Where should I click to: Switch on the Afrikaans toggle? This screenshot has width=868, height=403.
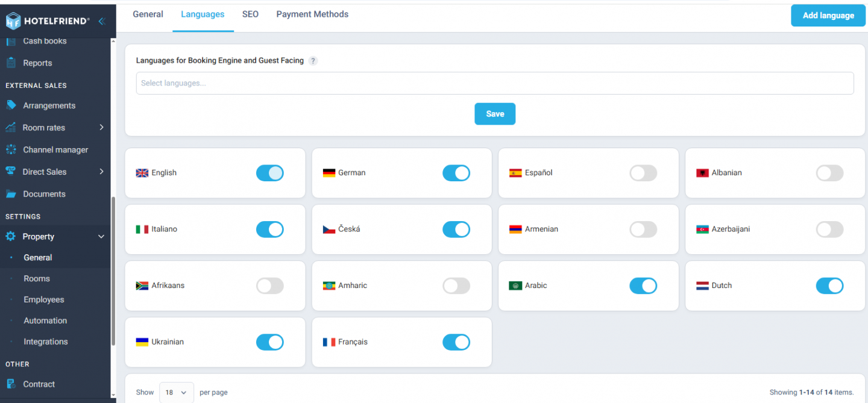point(269,286)
